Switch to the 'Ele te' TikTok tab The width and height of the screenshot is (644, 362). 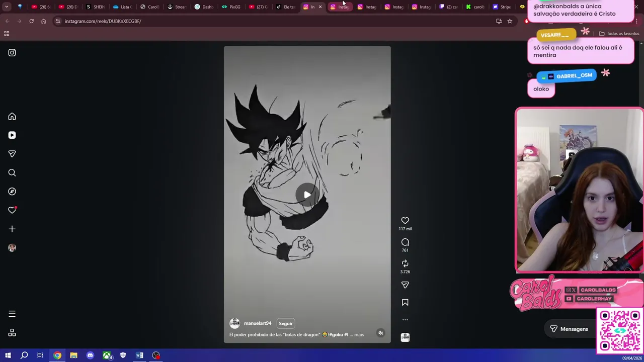286,7
